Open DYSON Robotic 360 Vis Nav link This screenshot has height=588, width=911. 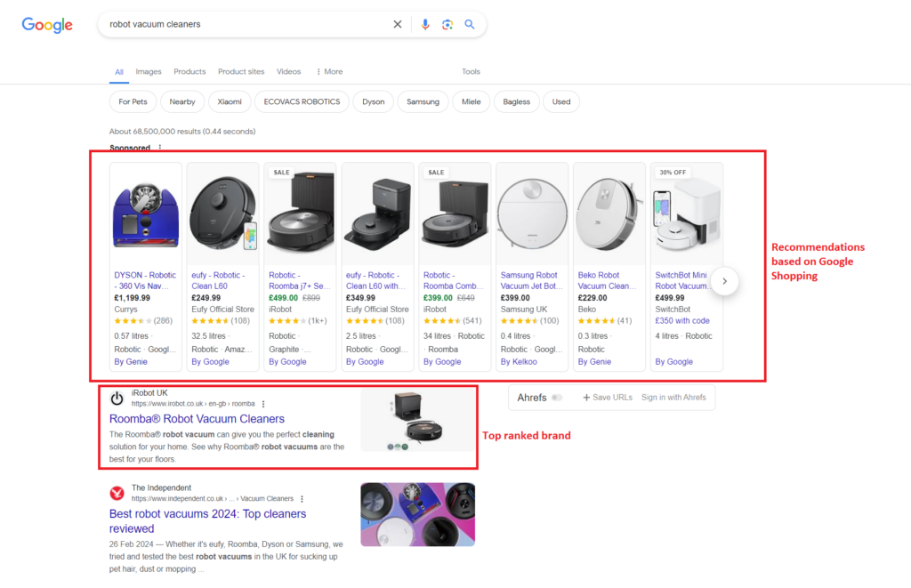[x=145, y=280]
